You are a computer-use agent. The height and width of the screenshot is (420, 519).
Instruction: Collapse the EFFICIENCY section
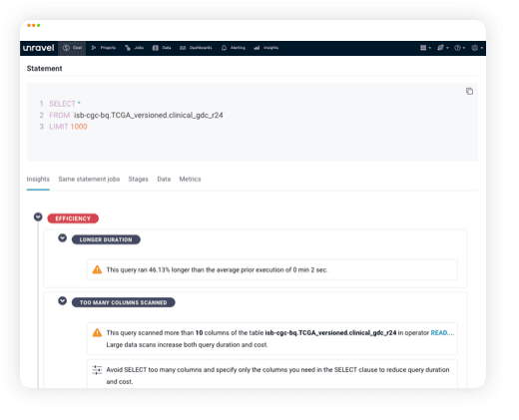click(x=38, y=216)
